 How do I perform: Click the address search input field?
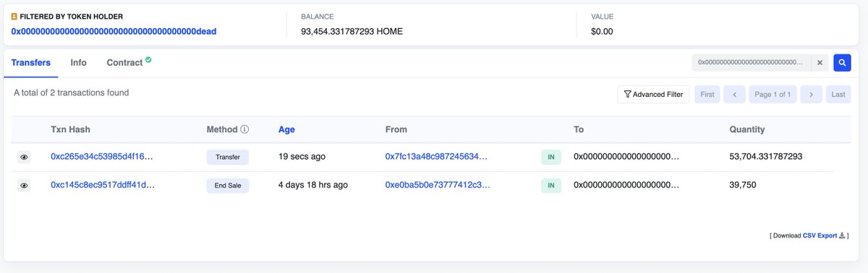point(751,63)
